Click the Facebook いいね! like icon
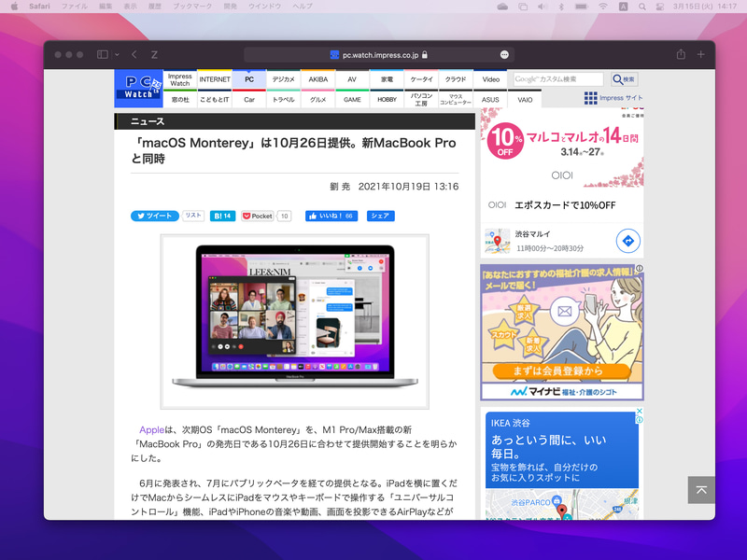Image resolution: width=747 pixels, height=560 pixels. click(x=315, y=216)
